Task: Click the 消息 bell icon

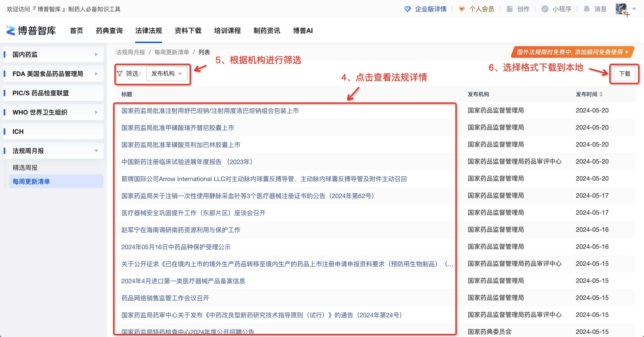Action: (586, 9)
